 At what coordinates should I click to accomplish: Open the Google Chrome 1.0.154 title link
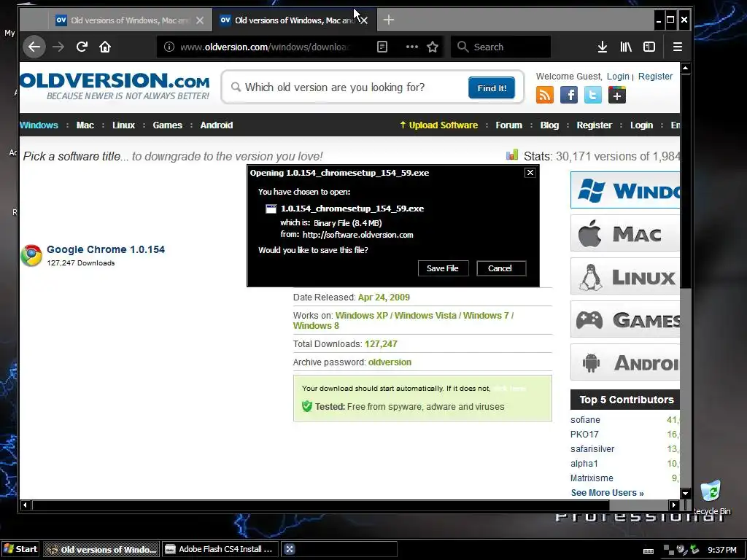point(106,249)
